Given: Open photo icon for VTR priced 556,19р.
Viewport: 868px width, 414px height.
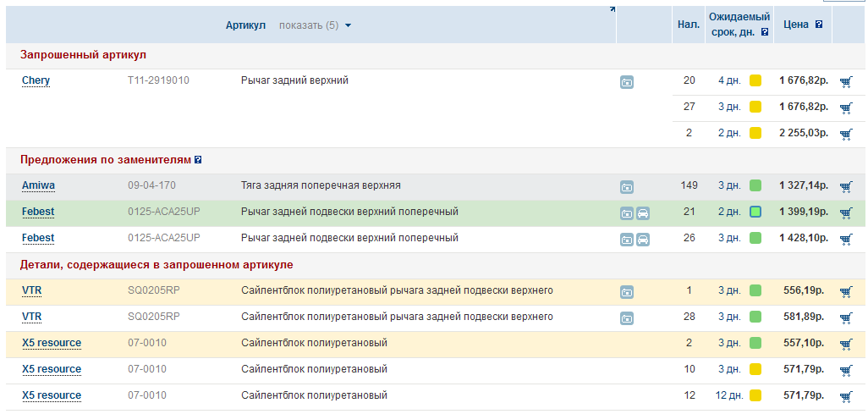Looking at the screenshot, I should pos(627,292).
